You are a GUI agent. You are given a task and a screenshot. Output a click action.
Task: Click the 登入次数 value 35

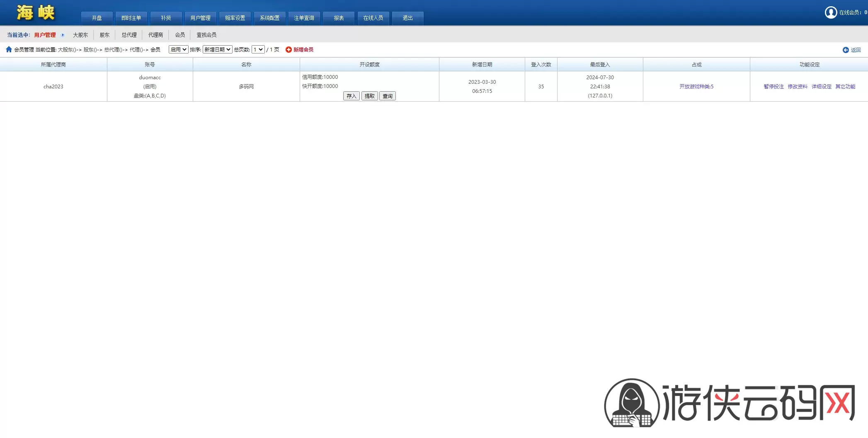[x=541, y=87]
